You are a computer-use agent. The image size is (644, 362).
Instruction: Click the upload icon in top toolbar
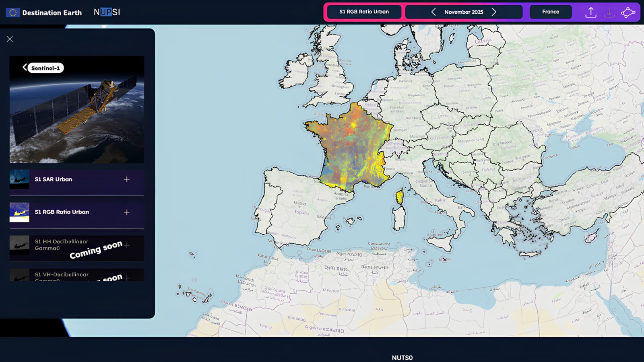590,12
